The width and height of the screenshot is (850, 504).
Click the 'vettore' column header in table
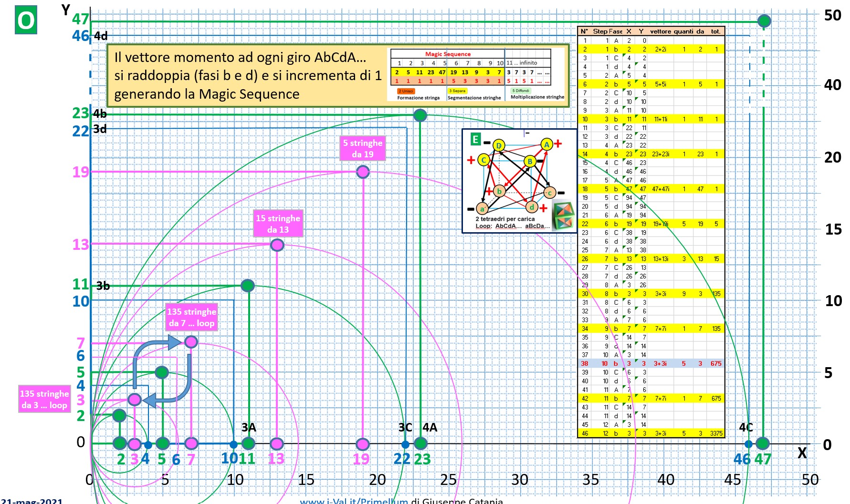pyautogui.click(x=661, y=31)
